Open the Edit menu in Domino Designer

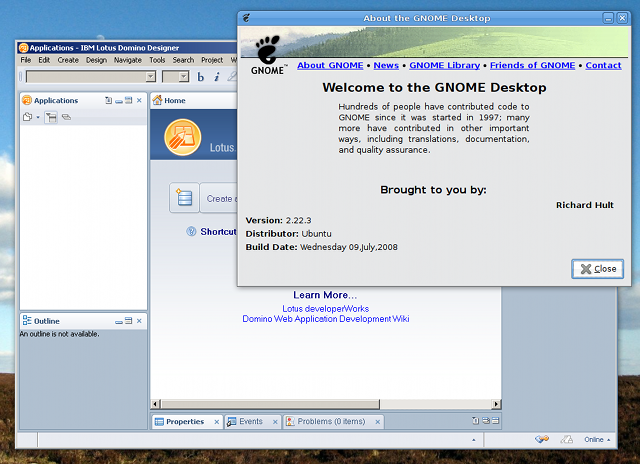[44, 60]
